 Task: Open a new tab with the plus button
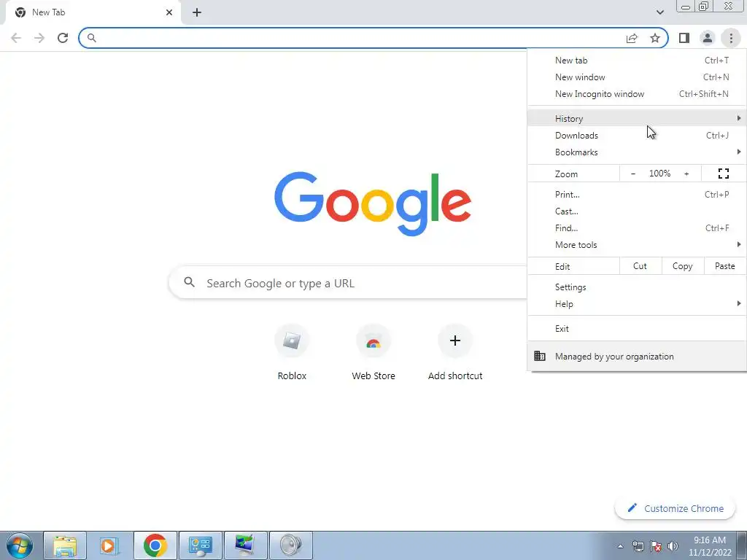197,12
